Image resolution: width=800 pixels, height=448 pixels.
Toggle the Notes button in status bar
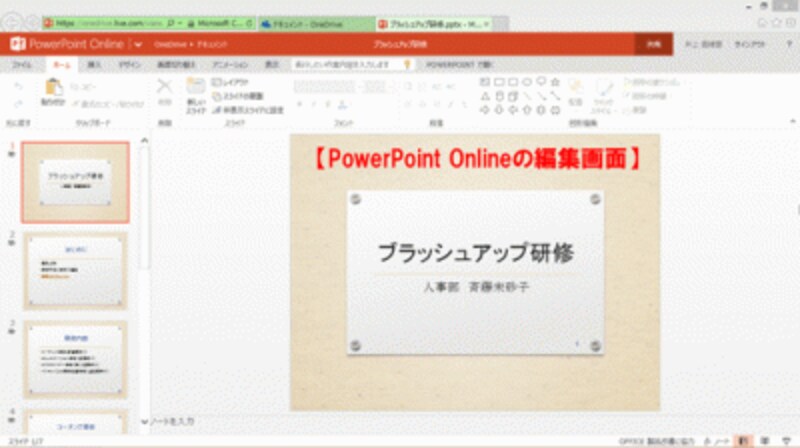pyautogui.click(x=716, y=441)
